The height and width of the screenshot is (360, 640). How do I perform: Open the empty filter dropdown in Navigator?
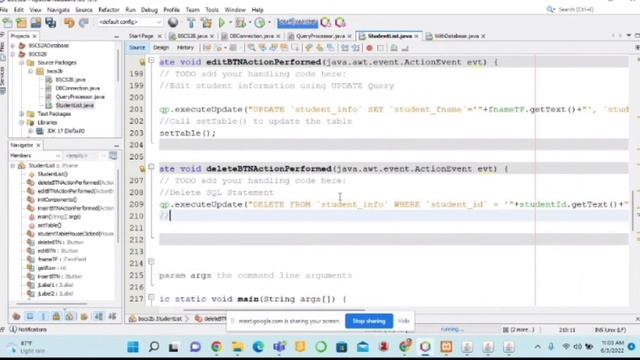point(85,156)
